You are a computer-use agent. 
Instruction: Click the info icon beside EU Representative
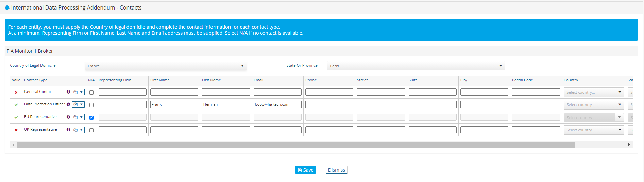(68, 117)
